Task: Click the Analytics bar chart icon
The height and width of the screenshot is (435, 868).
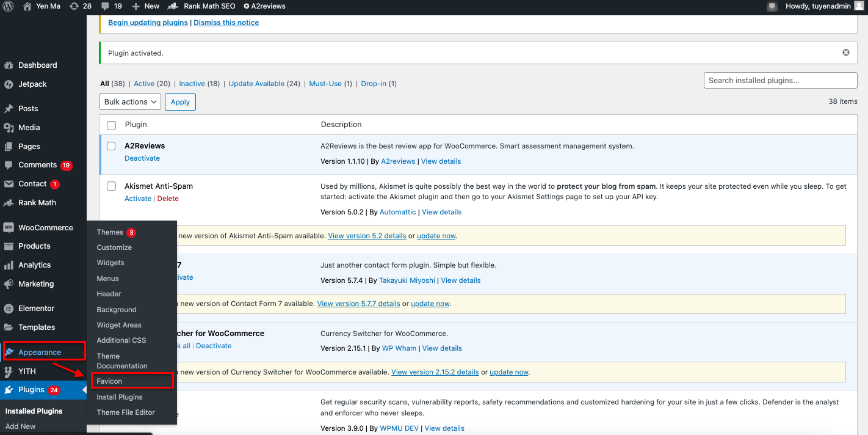Action: pyautogui.click(x=9, y=265)
